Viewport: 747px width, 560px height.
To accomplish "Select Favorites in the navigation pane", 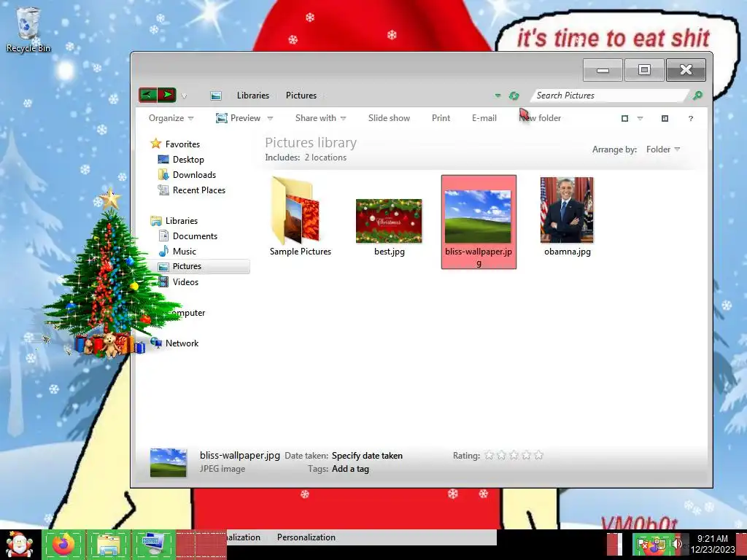I will coord(175,144).
